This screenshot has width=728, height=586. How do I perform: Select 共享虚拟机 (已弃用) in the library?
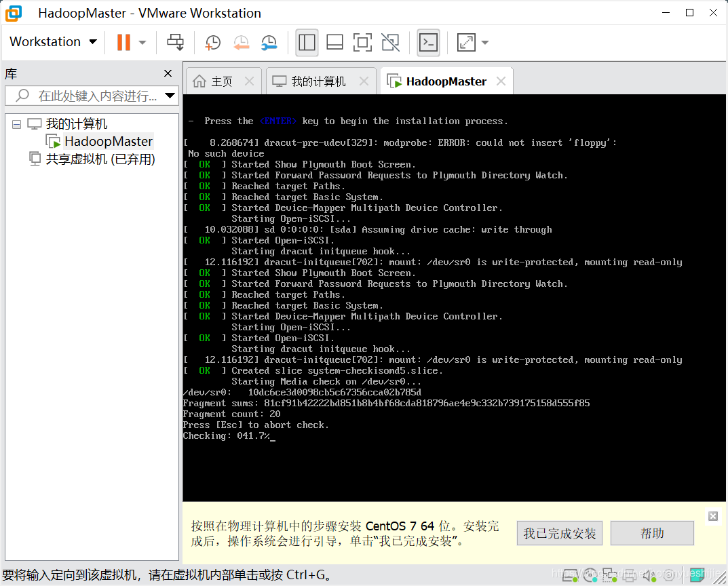tap(100, 159)
